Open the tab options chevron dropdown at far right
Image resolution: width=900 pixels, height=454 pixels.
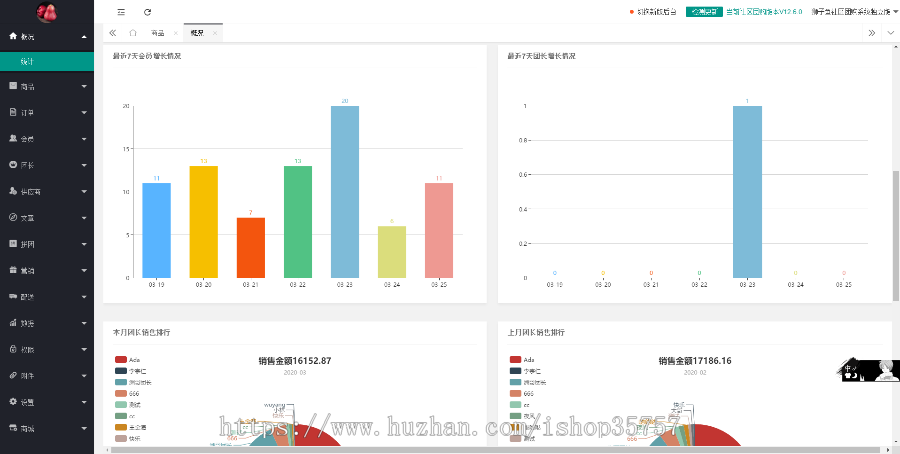[x=891, y=33]
